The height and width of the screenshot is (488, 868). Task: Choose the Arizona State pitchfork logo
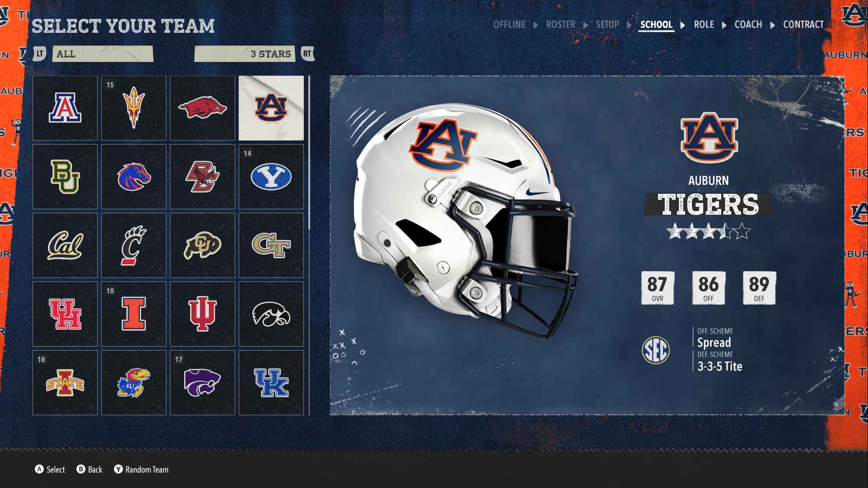(134, 108)
